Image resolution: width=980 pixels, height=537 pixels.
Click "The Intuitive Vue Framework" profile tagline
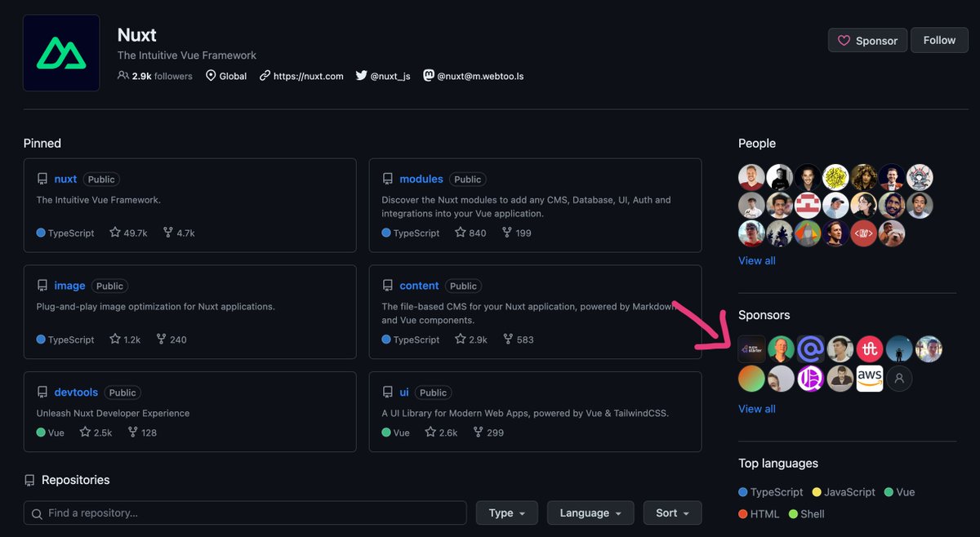click(x=187, y=55)
